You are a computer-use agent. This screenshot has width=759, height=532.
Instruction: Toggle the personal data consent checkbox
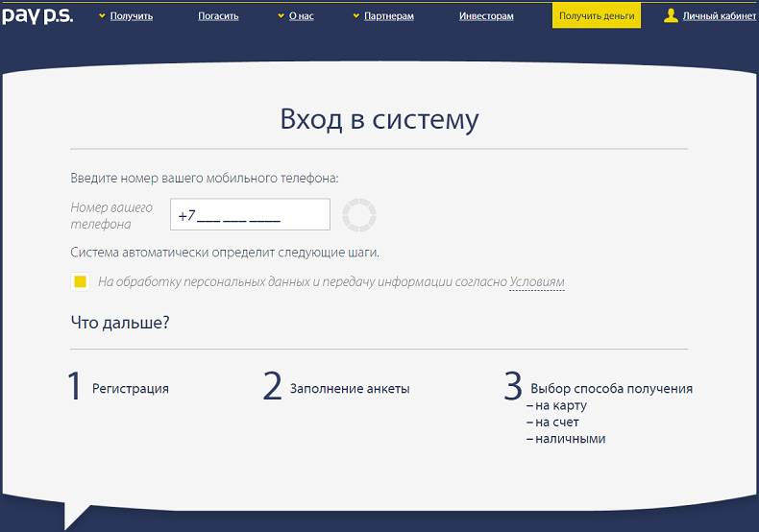point(81,281)
